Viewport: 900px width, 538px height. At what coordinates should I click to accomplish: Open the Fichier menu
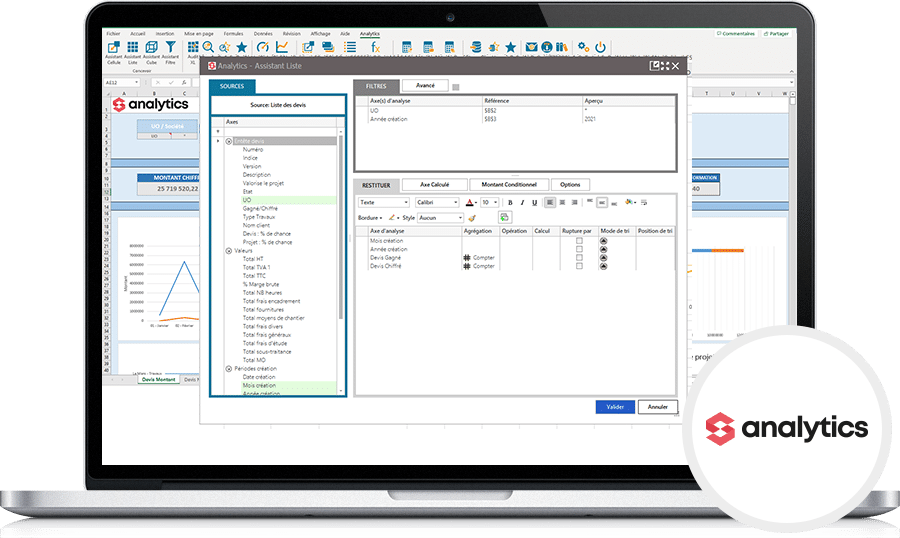coord(113,34)
